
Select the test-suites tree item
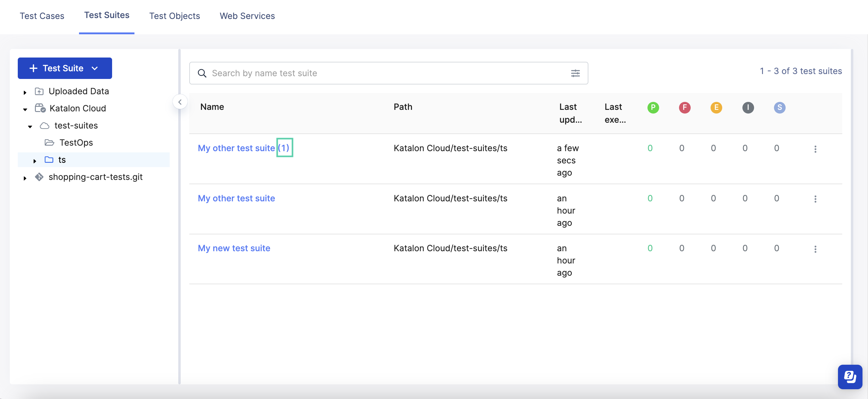pos(76,125)
